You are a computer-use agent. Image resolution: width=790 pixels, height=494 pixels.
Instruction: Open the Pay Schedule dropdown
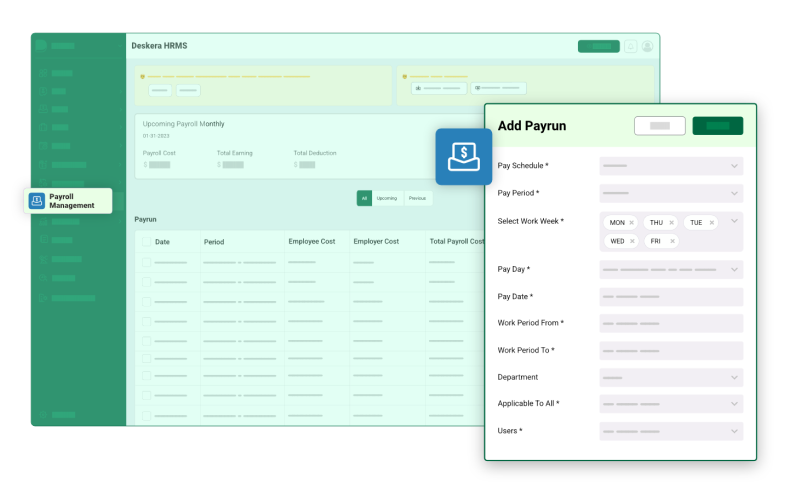tap(671, 166)
